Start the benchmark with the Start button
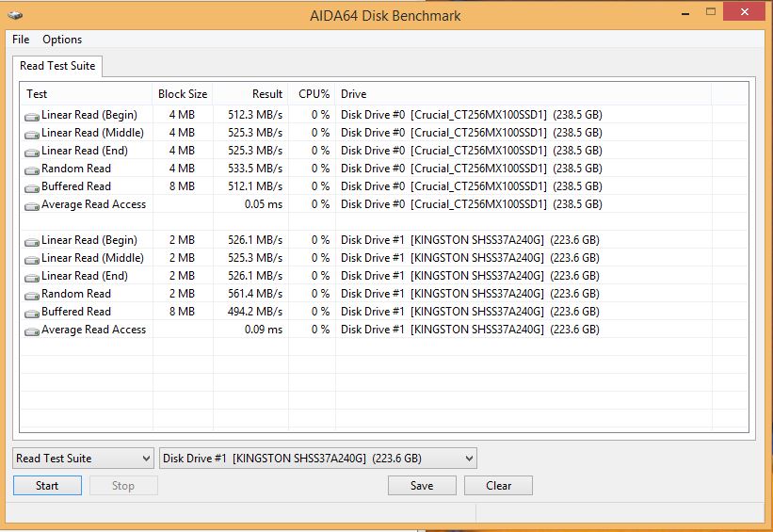Screen dimensions: 773x532 [x=47, y=486]
